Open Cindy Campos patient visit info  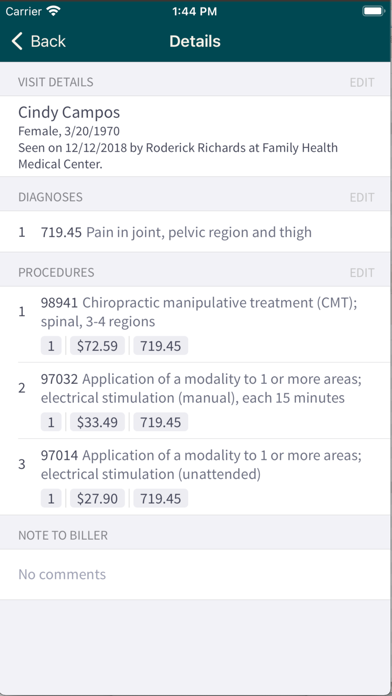click(x=196, y=136)
